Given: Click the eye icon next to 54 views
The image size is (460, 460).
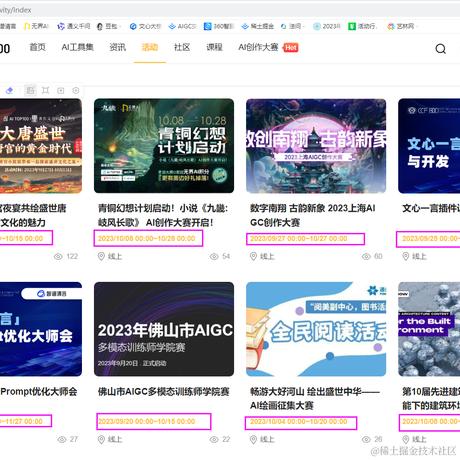Looking at the screenshot, I should [214, 256].
